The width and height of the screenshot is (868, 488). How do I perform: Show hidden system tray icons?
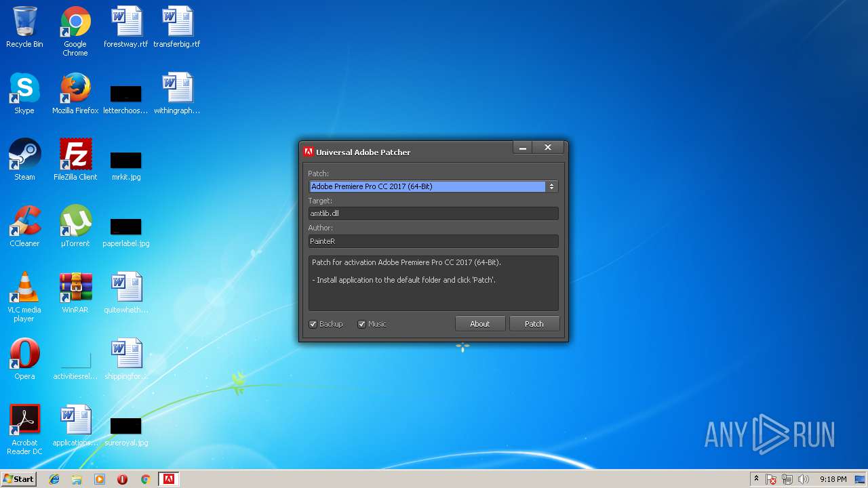756,479
